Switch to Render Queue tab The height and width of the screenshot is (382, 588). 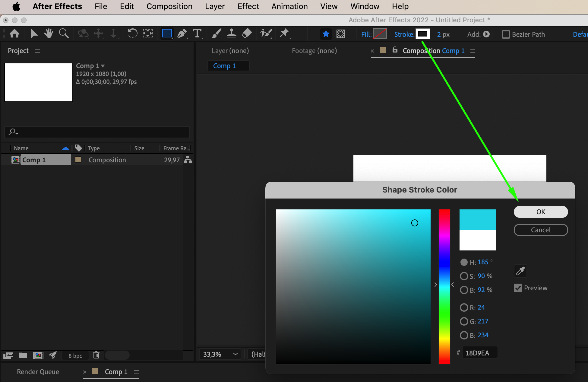38,372
